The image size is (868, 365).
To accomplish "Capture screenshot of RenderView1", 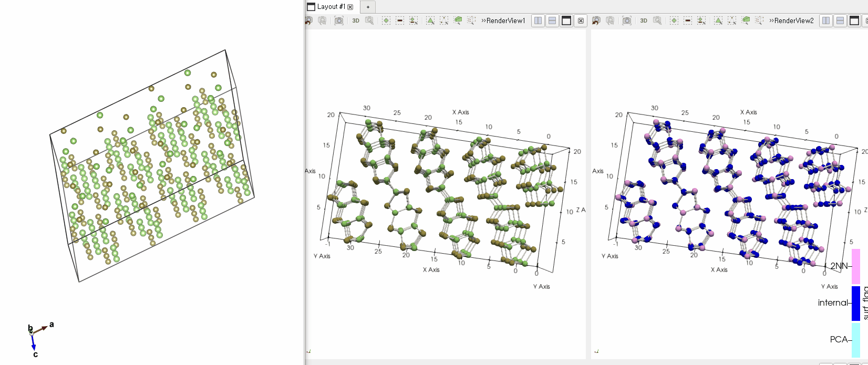I will point(339,20).
